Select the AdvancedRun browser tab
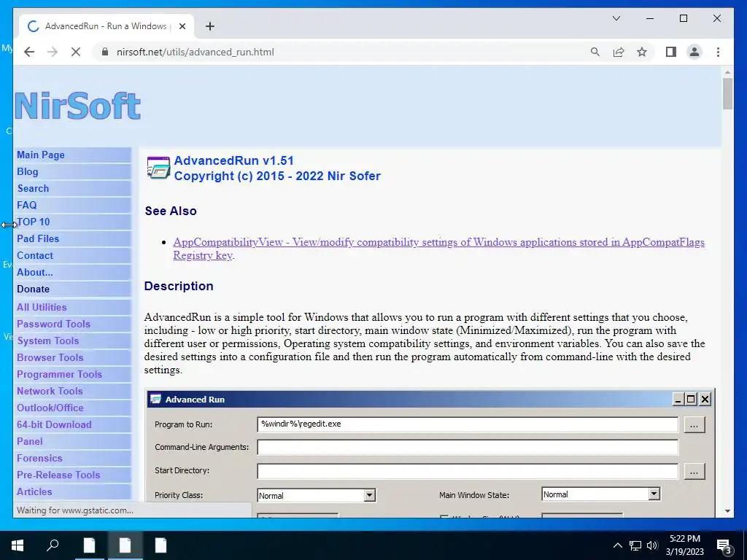The height and width of the screenshot is (560, 747). pyautogui.click(x=106, y=26)
